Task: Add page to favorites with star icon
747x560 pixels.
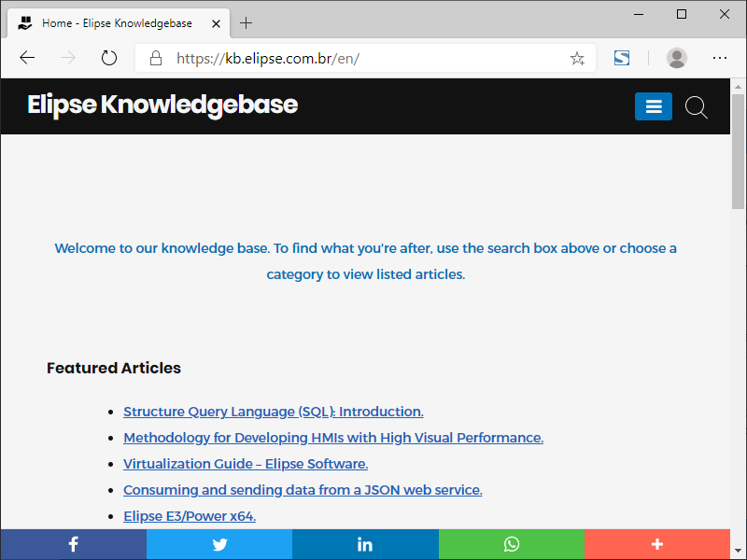Action: point(577,58)
